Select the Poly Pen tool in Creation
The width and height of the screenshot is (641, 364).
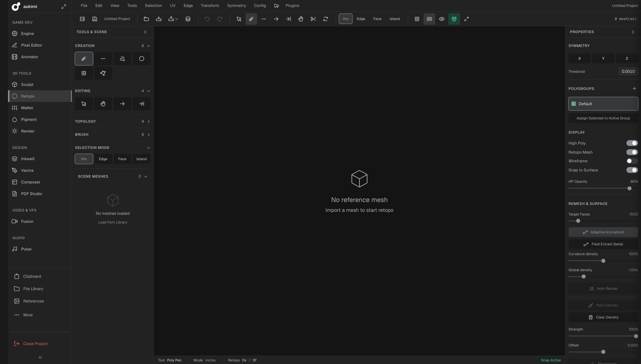click(x=84, y=59)
